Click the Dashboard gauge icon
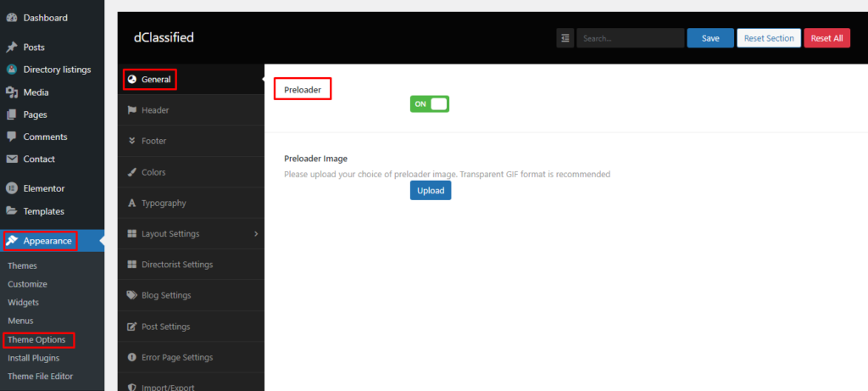 click(x=12, y=18)
